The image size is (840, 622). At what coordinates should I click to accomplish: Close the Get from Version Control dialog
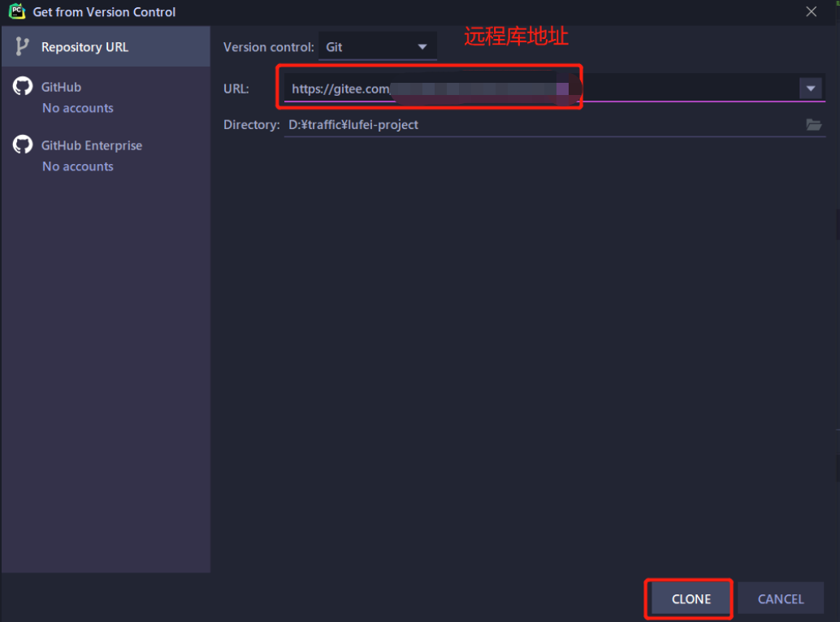pyautogui.click(x=811, y=12)
